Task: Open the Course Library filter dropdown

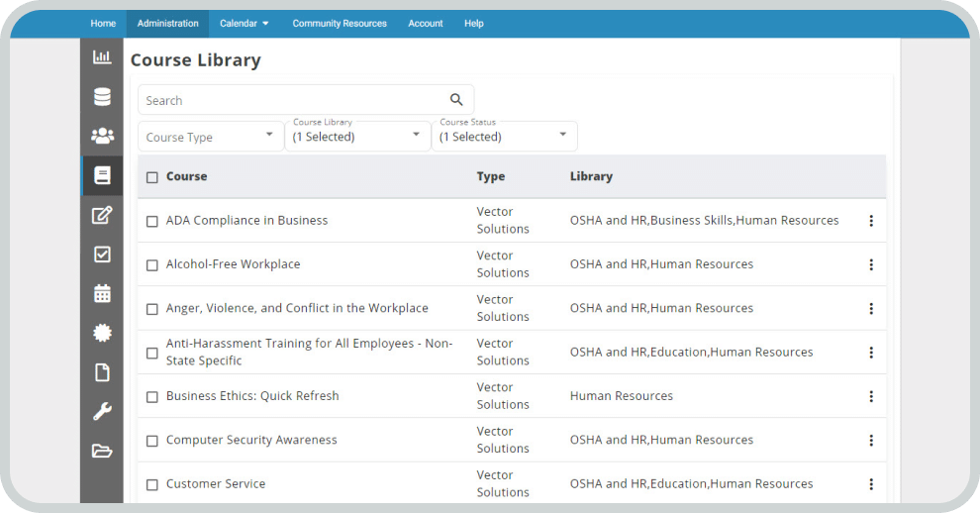Action: coord(356,136)
